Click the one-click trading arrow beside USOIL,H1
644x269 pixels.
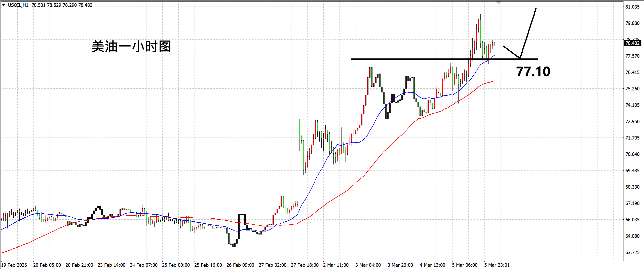pos(4,5)
